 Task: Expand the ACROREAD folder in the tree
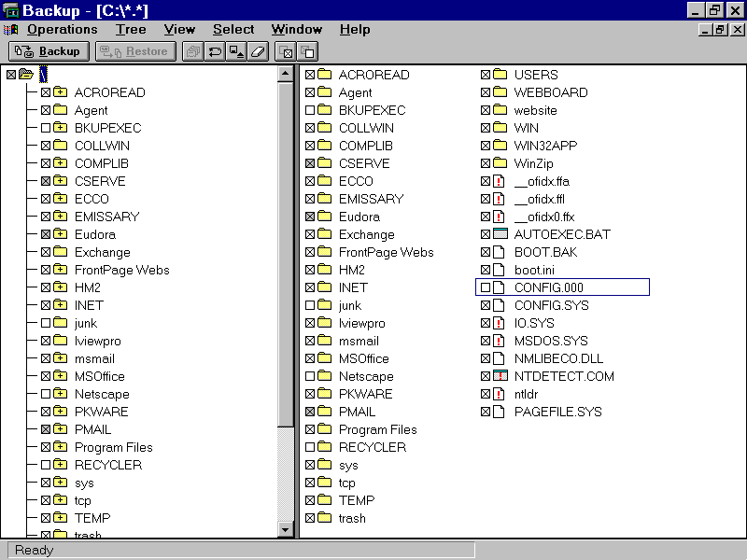(61, 92)
